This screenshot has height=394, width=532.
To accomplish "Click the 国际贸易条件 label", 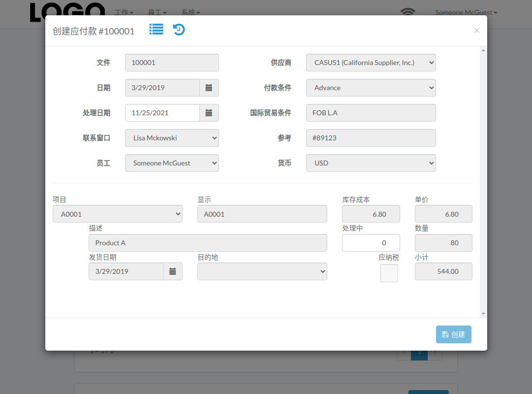I will click(271, 113).
